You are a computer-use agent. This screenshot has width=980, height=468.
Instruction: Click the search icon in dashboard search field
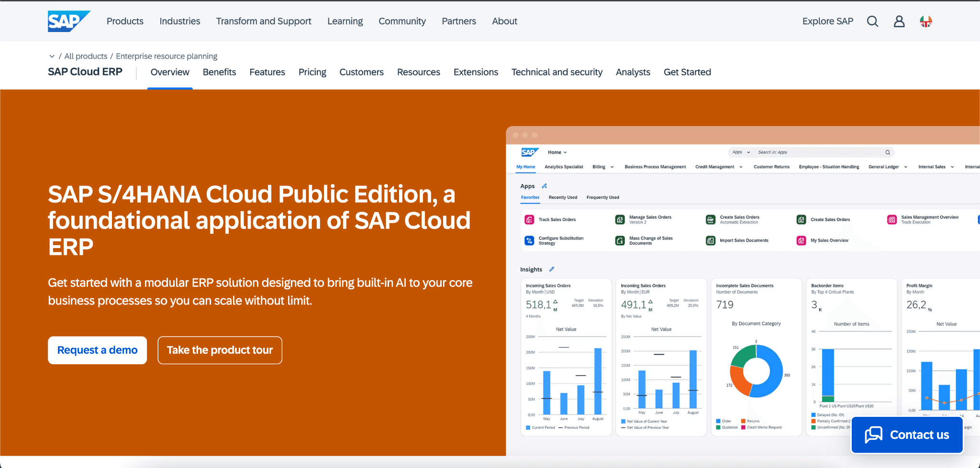[x=888, y=152]
